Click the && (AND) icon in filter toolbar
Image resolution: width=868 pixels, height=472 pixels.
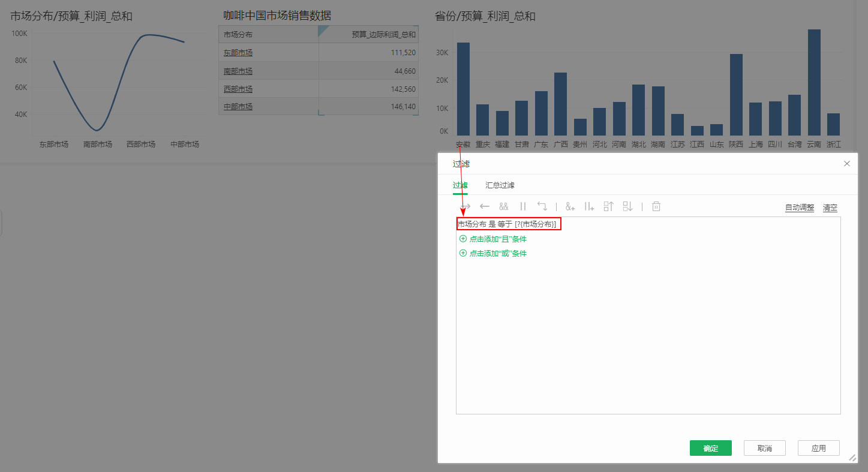tap(504, 206)
